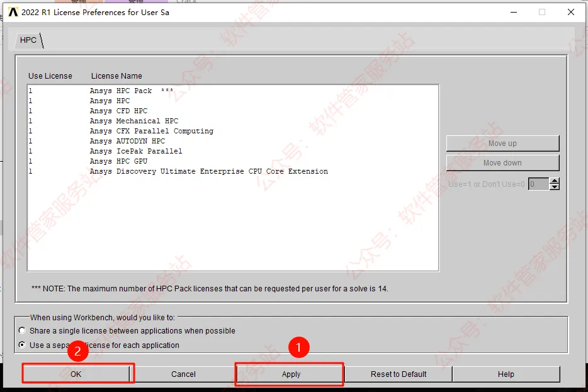Increase the Use/Don't Use spinner value
588x392 pixels.
(x=554, y=181)
